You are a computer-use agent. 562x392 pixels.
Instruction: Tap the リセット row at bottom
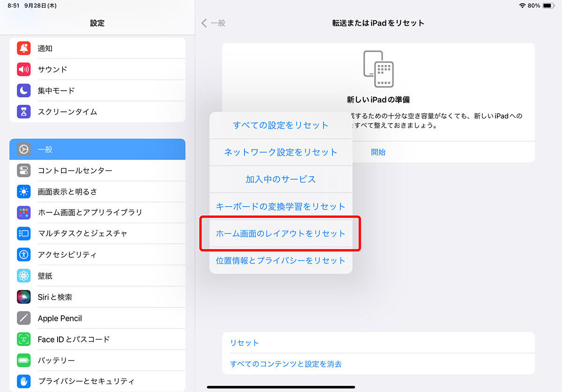[378, 343]
